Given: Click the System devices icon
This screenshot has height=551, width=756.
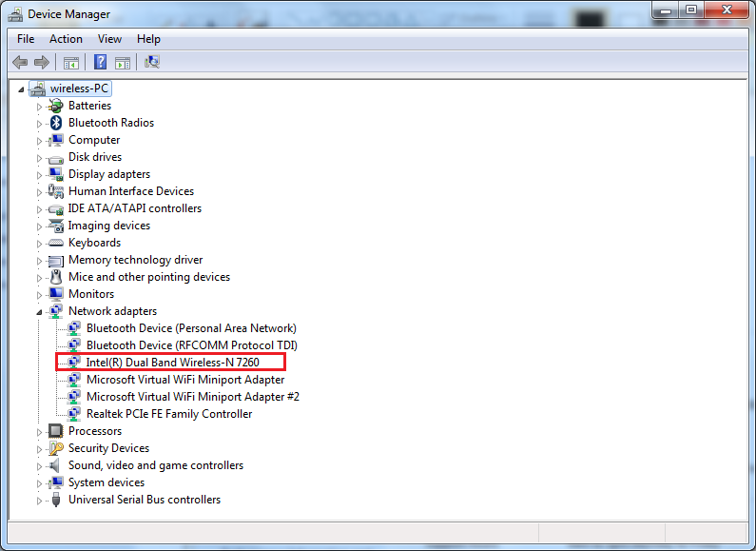Looking at the screenshot, I should tap(56, 482).
